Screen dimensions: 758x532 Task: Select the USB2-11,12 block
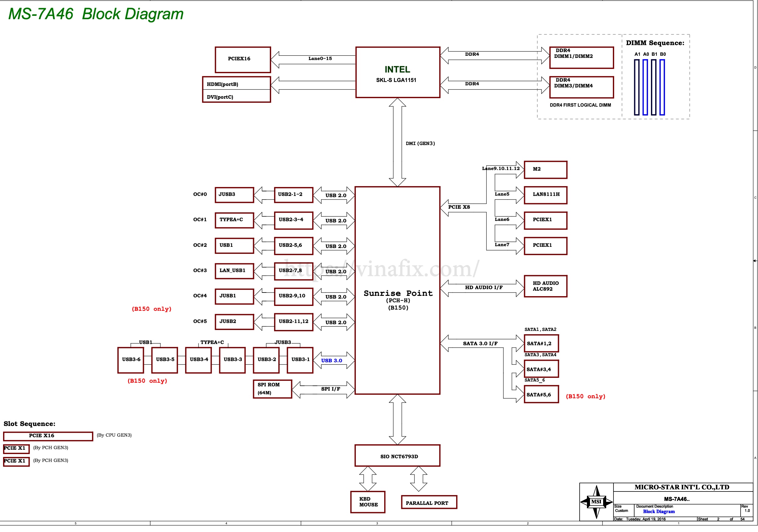pos(294,322)
